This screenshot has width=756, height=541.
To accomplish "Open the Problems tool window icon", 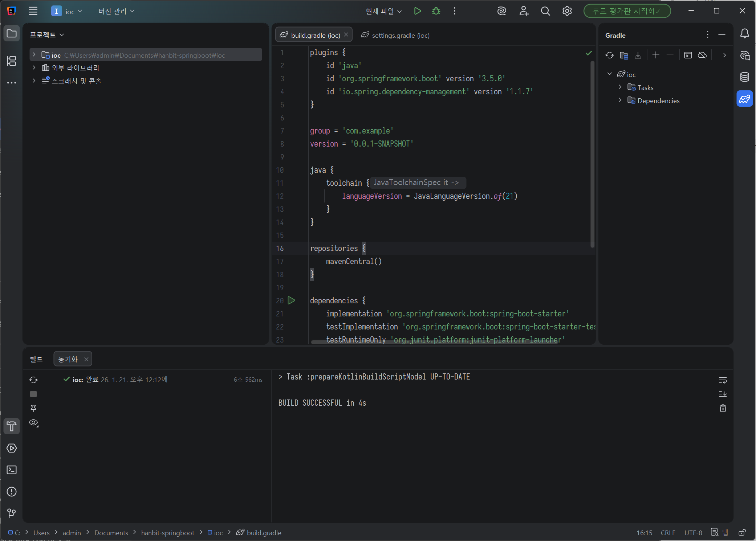I will pyautogui.click(x=12, y=492).
